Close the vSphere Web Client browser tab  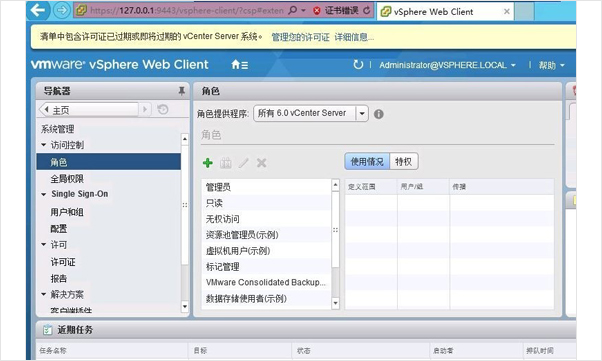click(x=507, y=12)
